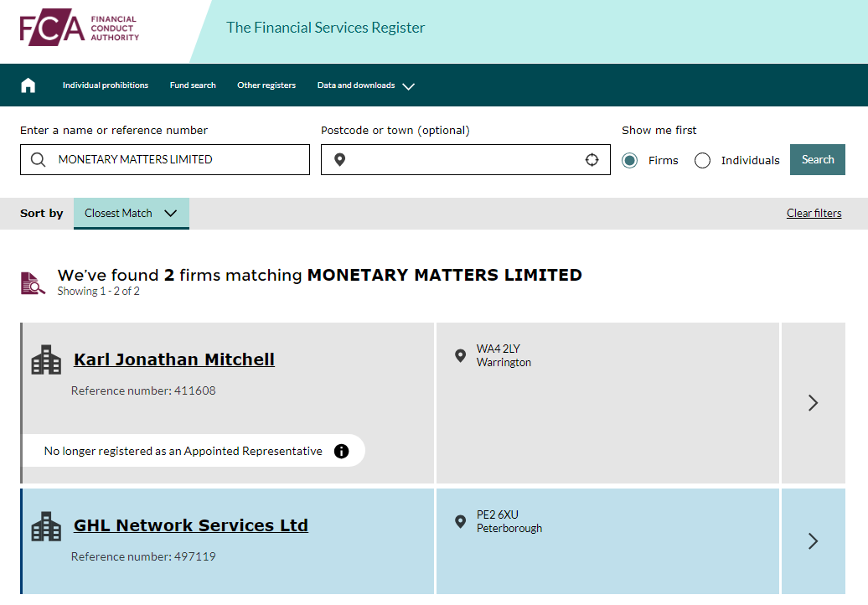Open Karl Jonathan Mitchell result arrow
The height and width of the screenshot is (605, 868).
(x=813, y=403)
